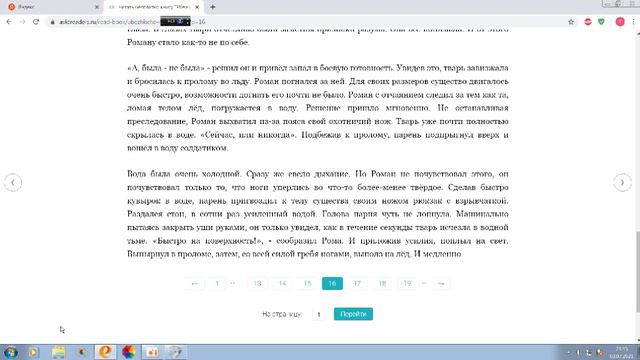640x360 pixels.
Task: Bookmark this page with the star icon
Action: 571,22
